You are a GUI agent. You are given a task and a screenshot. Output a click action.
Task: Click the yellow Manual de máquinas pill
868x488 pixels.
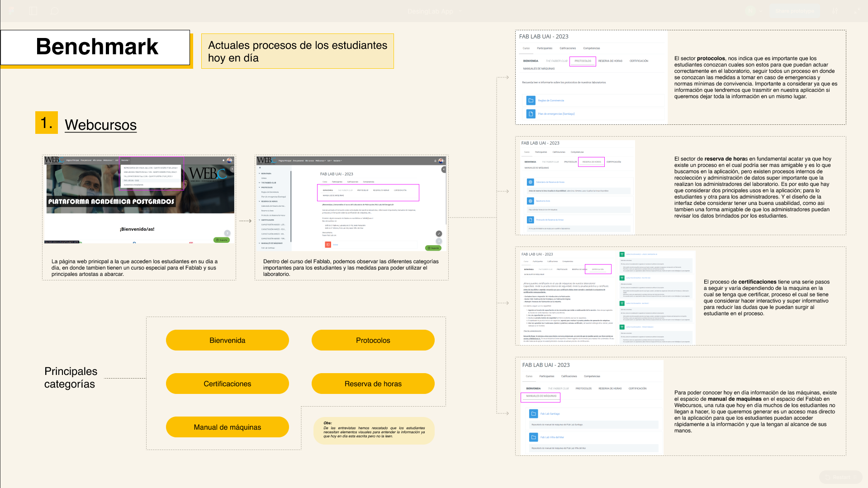tap(227, 427)
